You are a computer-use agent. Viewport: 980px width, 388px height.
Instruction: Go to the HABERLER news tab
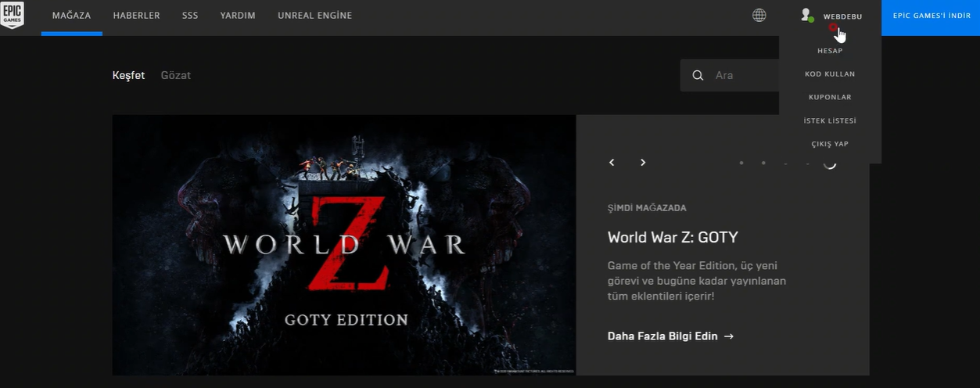(136, 16)
